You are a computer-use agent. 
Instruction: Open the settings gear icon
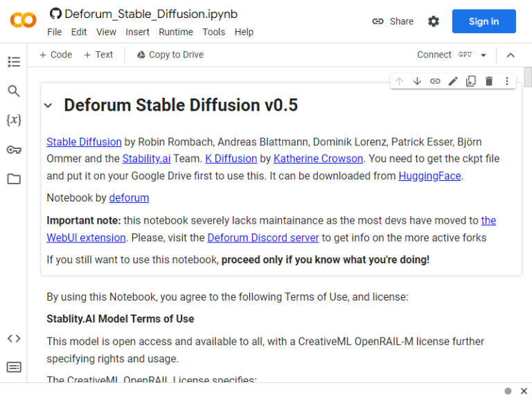pos(433,21)
